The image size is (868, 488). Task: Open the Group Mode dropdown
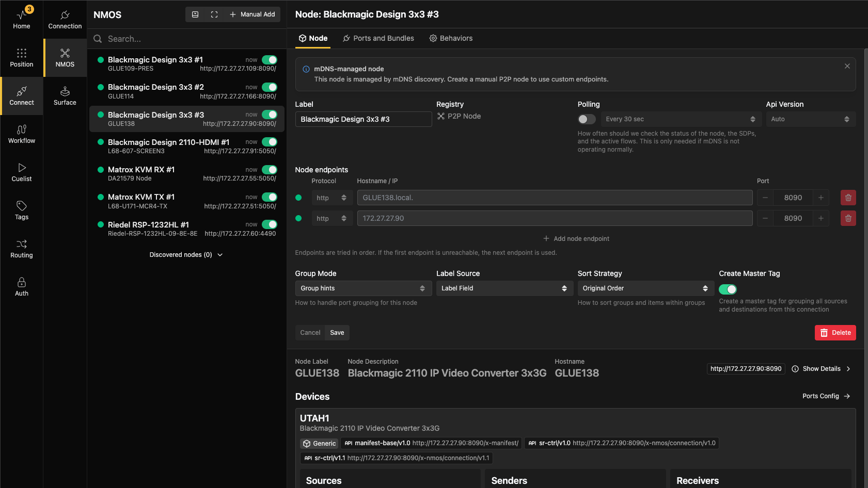(364, 288)
